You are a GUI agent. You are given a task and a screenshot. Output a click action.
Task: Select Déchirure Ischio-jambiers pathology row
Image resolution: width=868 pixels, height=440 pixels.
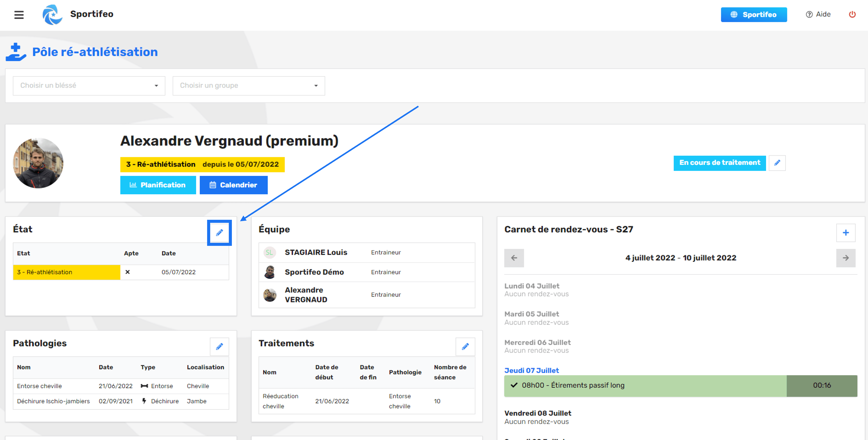click(121, 401)
